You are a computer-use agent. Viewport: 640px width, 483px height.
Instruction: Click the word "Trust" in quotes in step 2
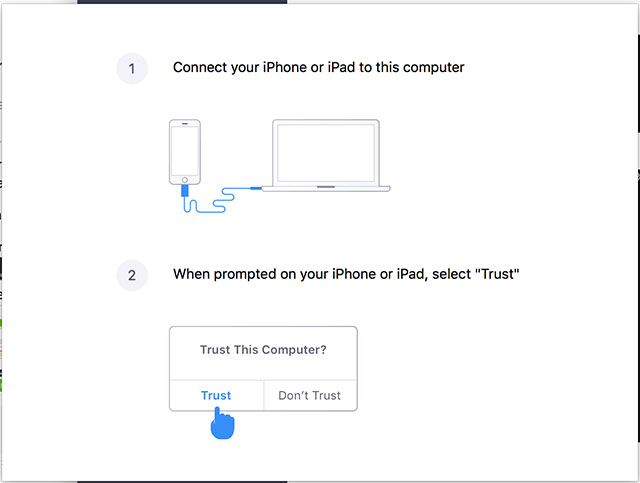(497, 273)
